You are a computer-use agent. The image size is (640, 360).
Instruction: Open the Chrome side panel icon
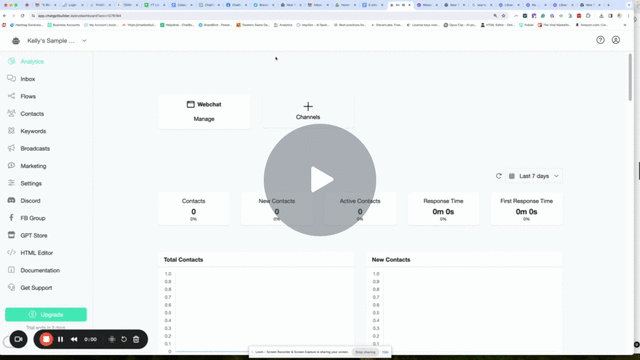[x=610, y=16]
